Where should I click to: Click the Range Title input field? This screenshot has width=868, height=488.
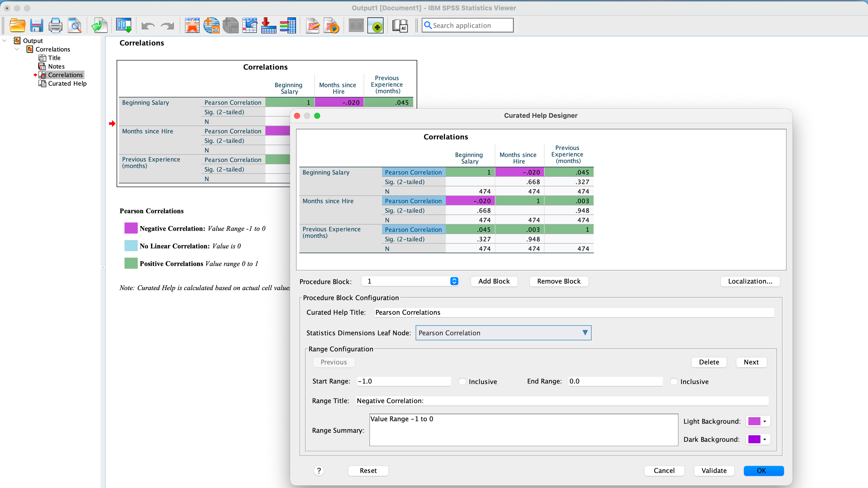[x=562, y=401]
